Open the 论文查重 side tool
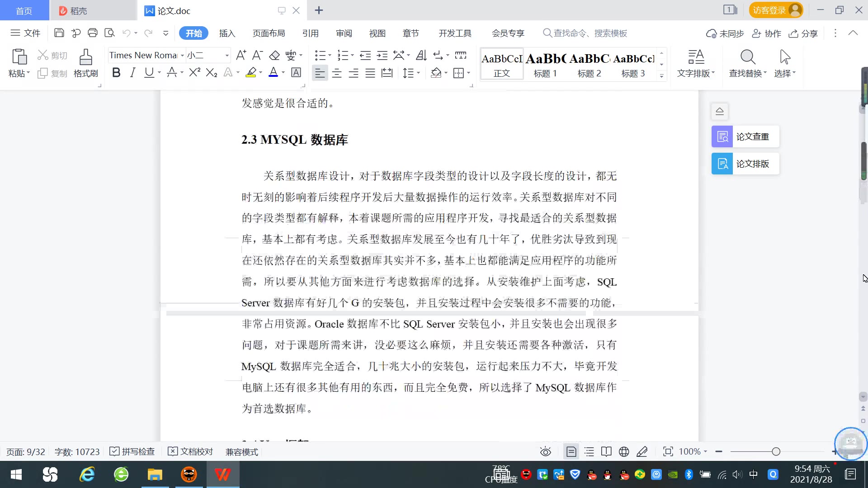The height and width of the screenshot is (488, 868). click(x=745, y=136)
